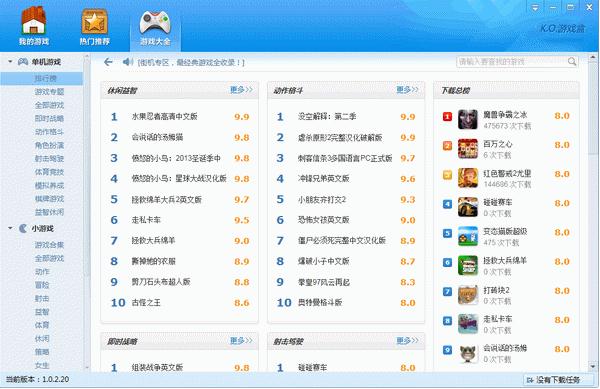This screenshot has width=600, height=389.
Task: Collapse the 小游戏 tree section
Action: click(10, 228)
